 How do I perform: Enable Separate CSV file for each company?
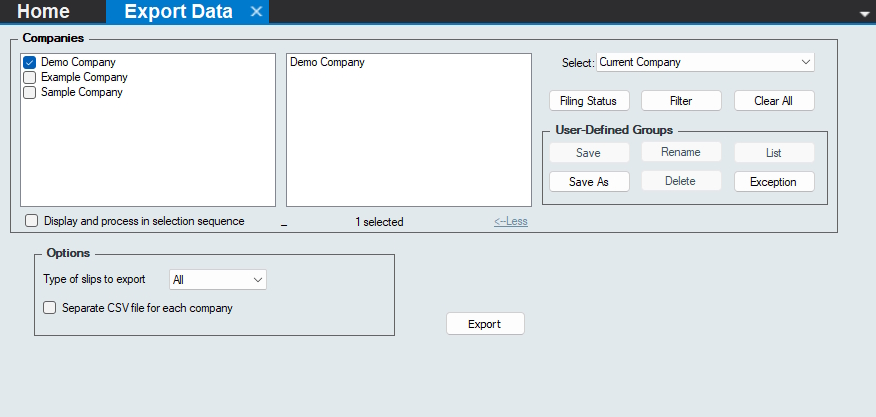(x=50, y=308)
